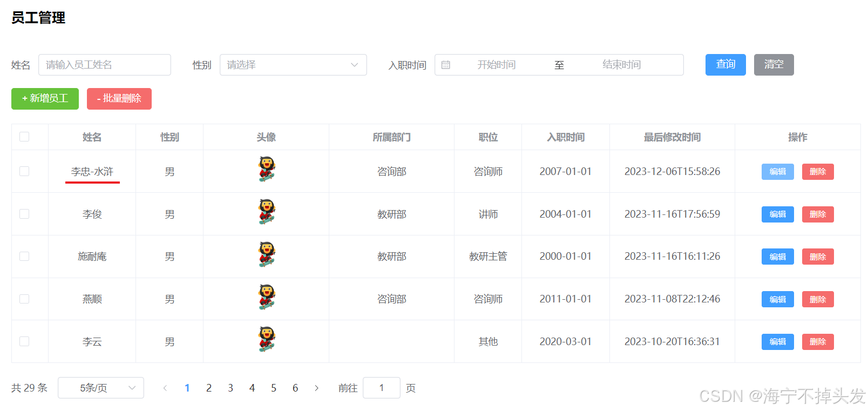This screenshot has height=411, width=868.
Task: Open avatar image of 李云
Action: click(267, 339)
